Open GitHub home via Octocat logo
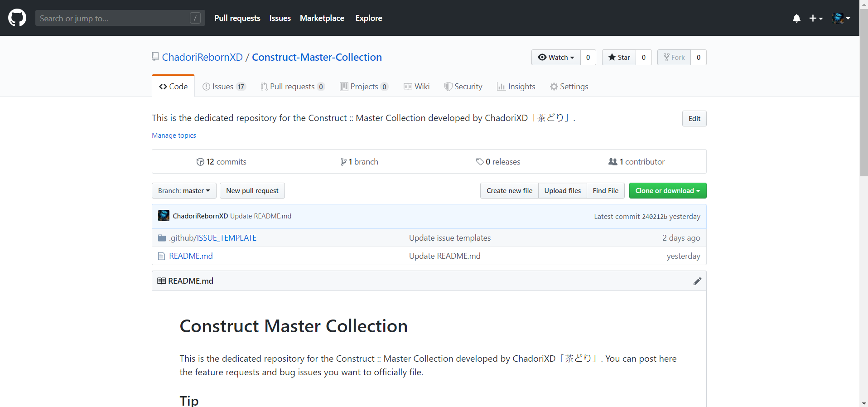The image size is (868, 407). pyautogui.click(x=17, y=18)
